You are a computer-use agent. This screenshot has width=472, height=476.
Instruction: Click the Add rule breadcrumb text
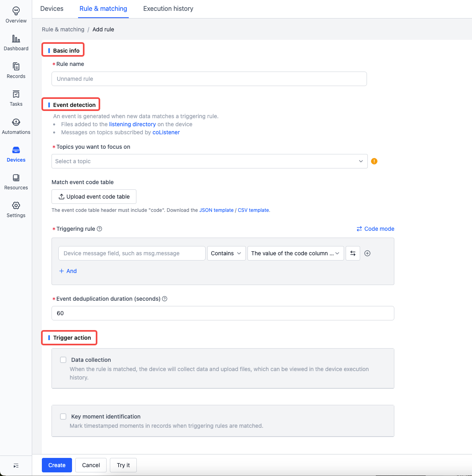[x=103, y=29]
